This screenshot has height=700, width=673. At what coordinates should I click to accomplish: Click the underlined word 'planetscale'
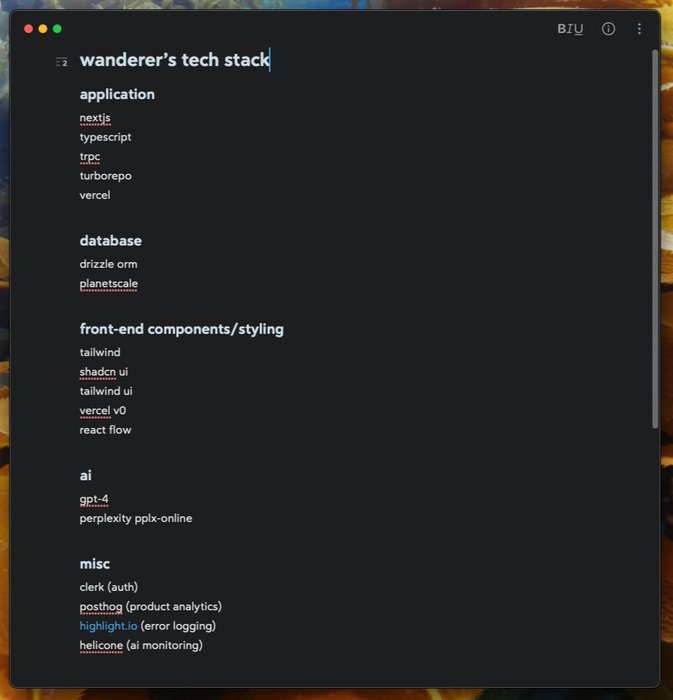(x=108, y=284)
